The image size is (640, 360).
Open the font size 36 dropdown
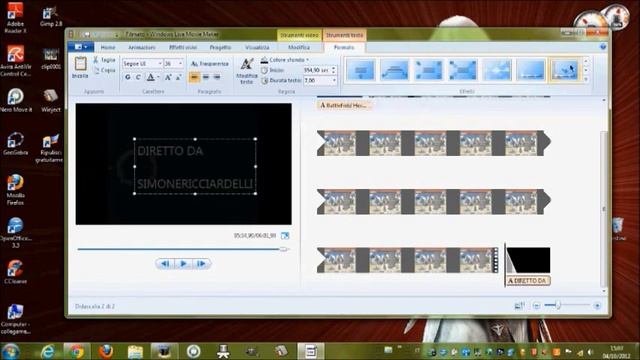(180, 64)
